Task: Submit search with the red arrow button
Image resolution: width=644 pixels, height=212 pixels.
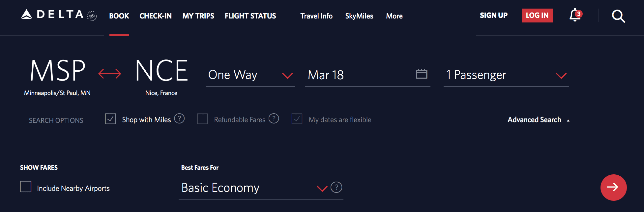Action: pos(614,188)
